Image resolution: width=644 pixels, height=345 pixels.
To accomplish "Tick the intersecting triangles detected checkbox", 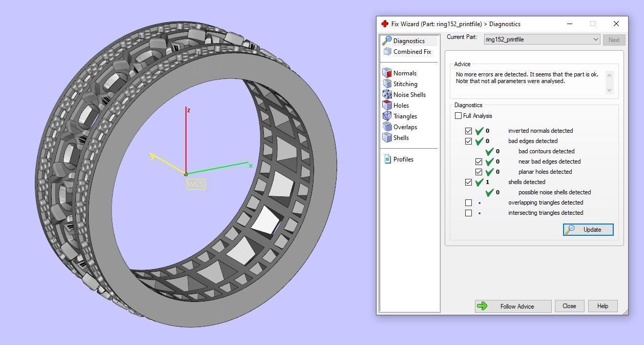I will coord(468,213).
